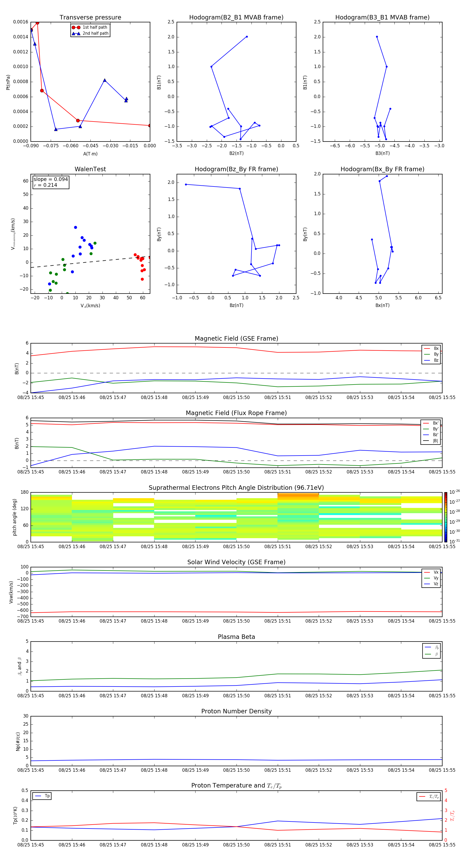Click the orange block at 15:51 in pitch angle plot
The width and height of the screenshot is (473, 868).
[298, 495]
